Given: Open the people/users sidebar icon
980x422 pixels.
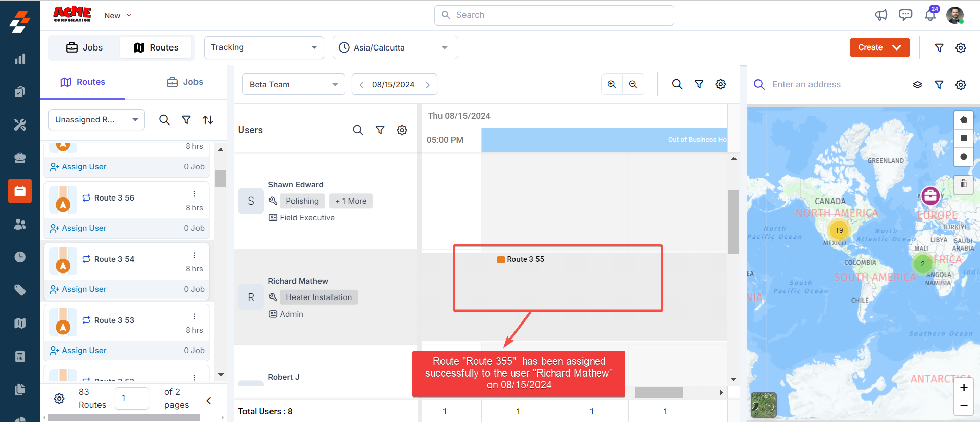Looking at the screenshot, I should pos(20,224).
